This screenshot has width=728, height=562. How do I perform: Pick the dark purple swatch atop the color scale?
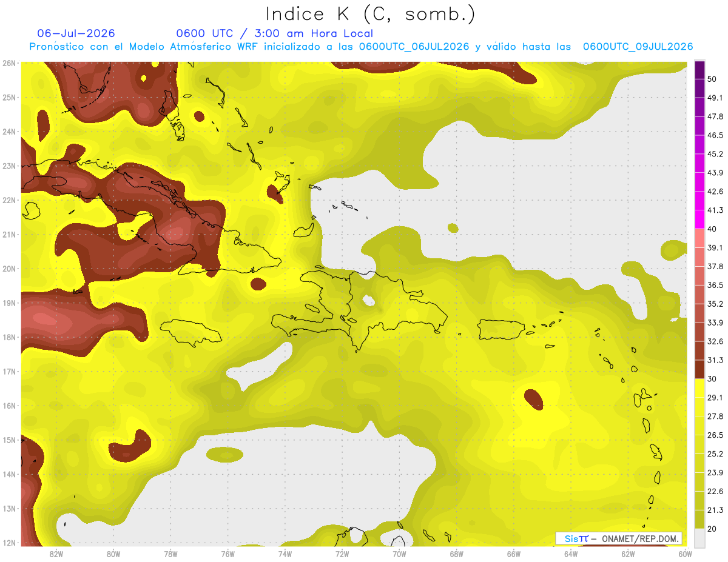tap(699, 70)
